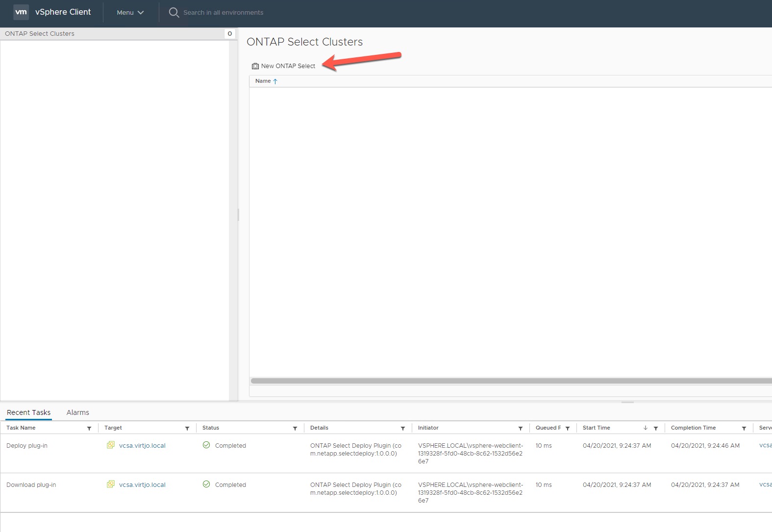
Task: Open the Task Name column filter
Action: (89, 429)
